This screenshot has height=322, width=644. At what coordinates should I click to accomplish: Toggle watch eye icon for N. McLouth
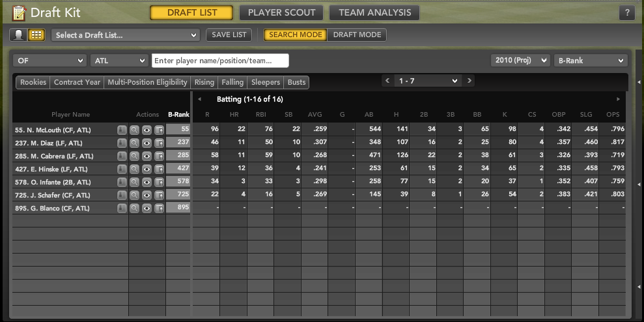(147, 130)
